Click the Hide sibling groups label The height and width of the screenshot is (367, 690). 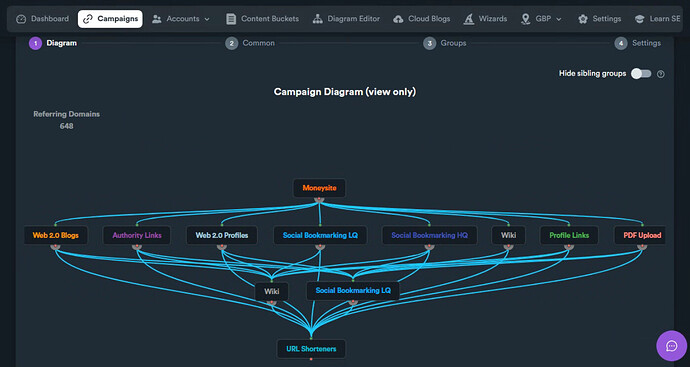pyautogui.click(x=592, y=73)
